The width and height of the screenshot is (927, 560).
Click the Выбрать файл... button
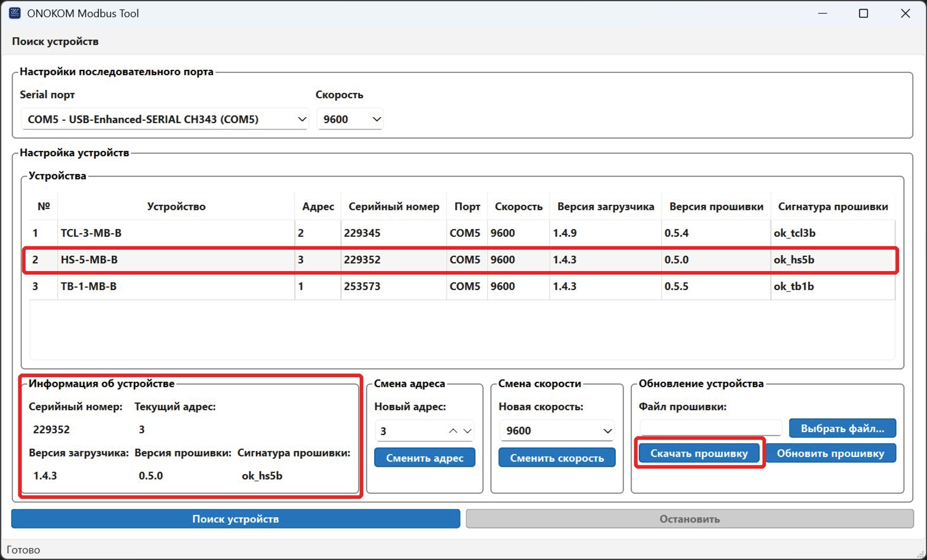pyautogui.click(x=842, y=428)
